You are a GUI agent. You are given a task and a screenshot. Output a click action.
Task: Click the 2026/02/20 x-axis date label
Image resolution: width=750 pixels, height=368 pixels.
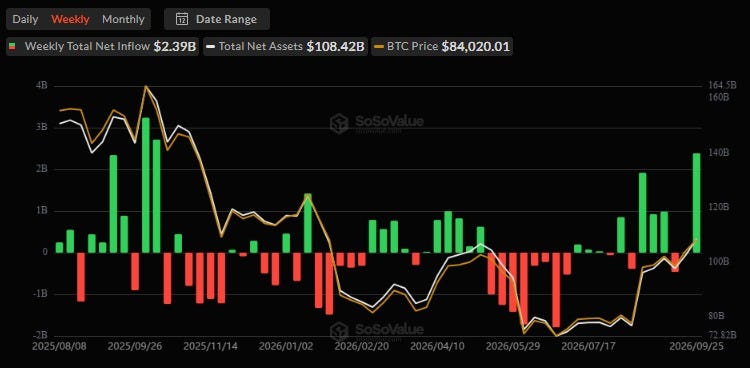pos(362,346)
